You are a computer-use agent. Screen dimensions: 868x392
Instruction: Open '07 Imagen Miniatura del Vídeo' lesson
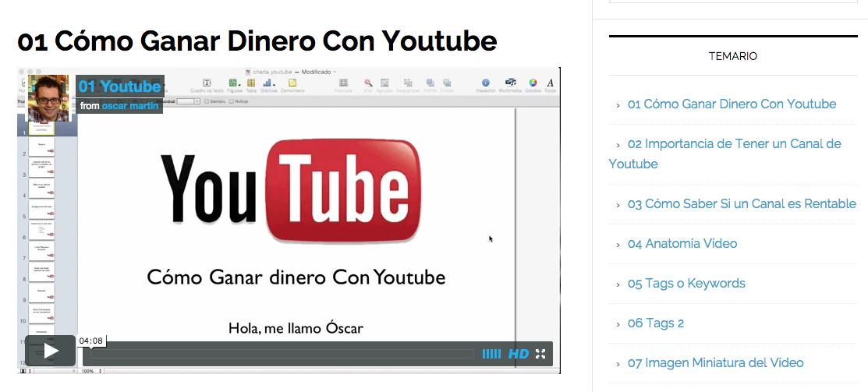715,362
